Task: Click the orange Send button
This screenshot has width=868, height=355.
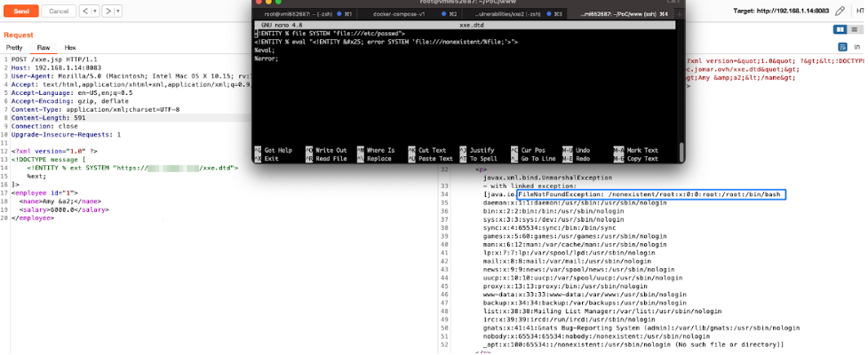Action: [x=21, y=11]
